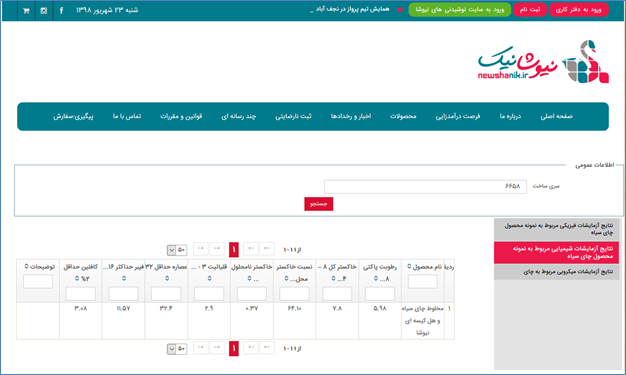Screen dimensions: 626x375
Task: Click the Facebook icon in top bar
Action: click(x=61, y=11)
